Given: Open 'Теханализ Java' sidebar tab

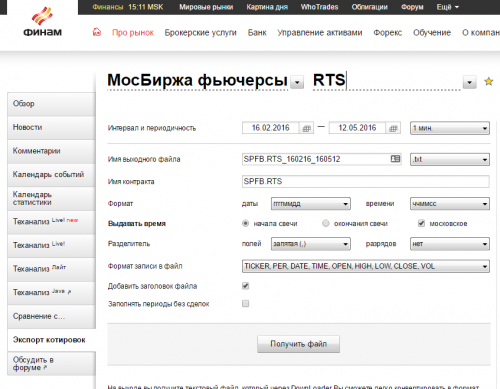Looking at the screenshot, I should click(51, 293).
